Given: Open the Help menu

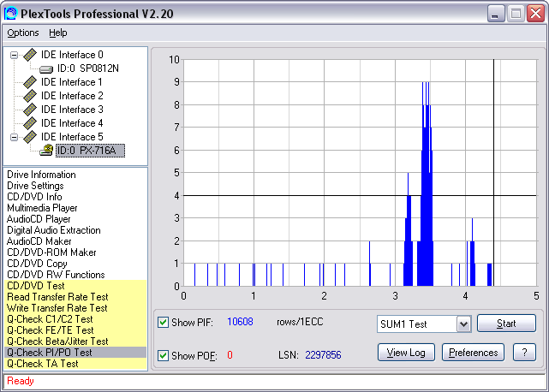Looking at the screenshot, I should [57, 33].
